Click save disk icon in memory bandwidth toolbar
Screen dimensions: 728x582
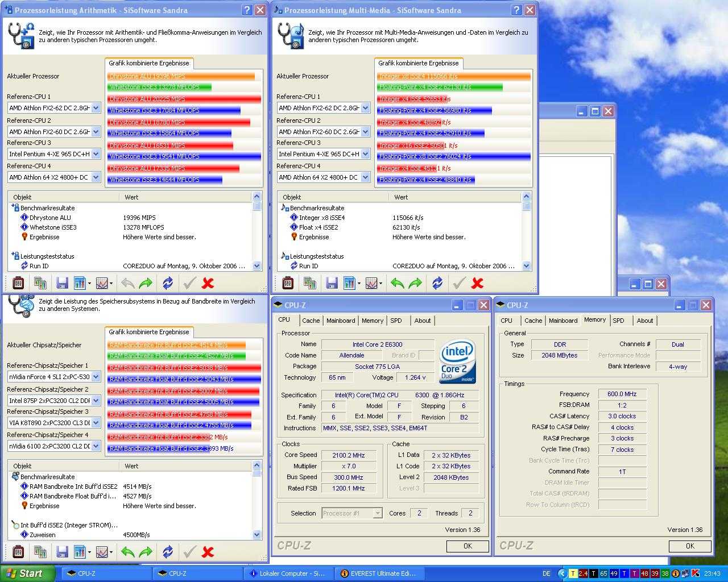point(63,551)
